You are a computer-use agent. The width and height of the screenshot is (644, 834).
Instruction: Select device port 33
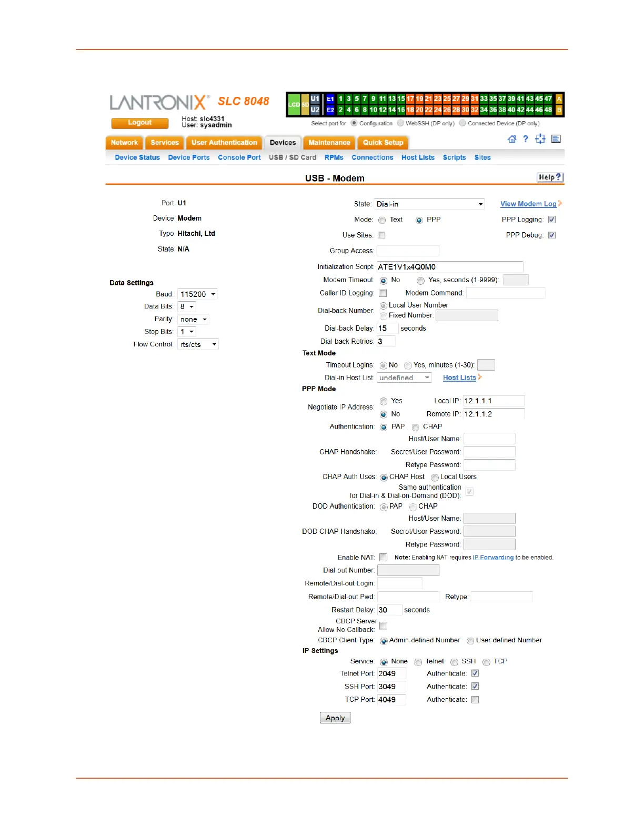point(484,98)
